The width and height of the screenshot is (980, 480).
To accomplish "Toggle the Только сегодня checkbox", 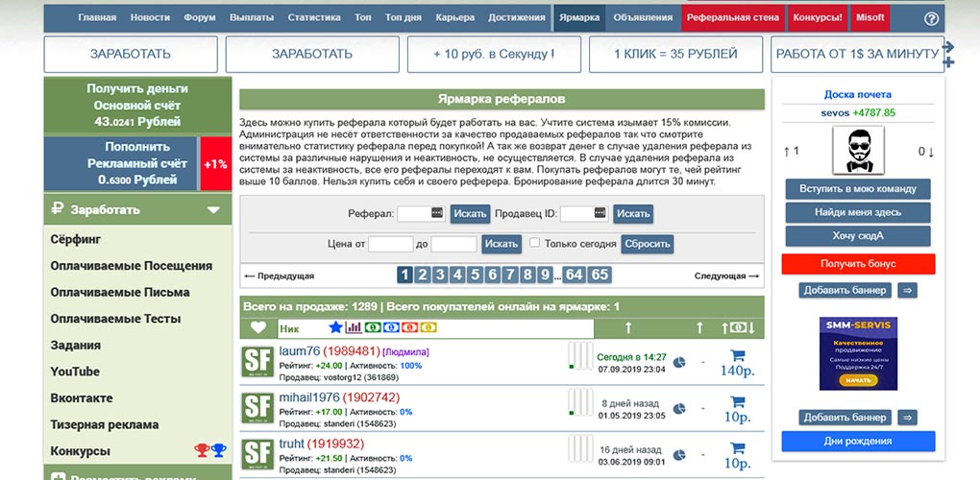I will tap(534, 243).
